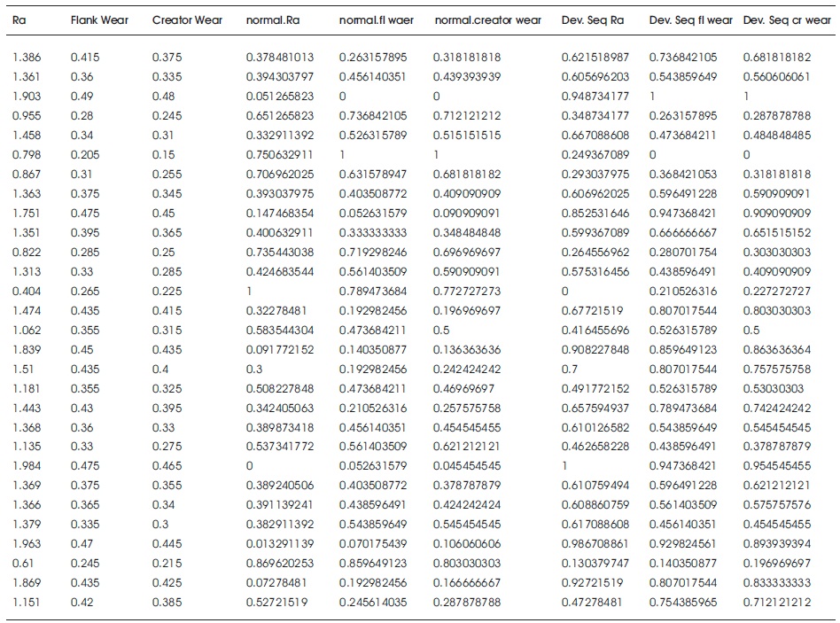Image resolution: width=840 pixels, height=623 pixels.
Task: Click Dev. Seq Ra cell 0.948734177
Action: coord(595,97)
